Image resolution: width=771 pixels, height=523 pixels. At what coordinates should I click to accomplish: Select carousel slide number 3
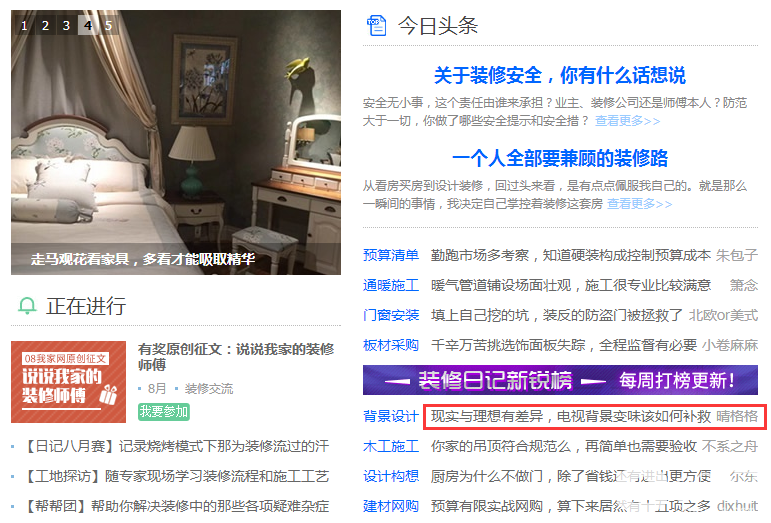[x=66, y=25]
